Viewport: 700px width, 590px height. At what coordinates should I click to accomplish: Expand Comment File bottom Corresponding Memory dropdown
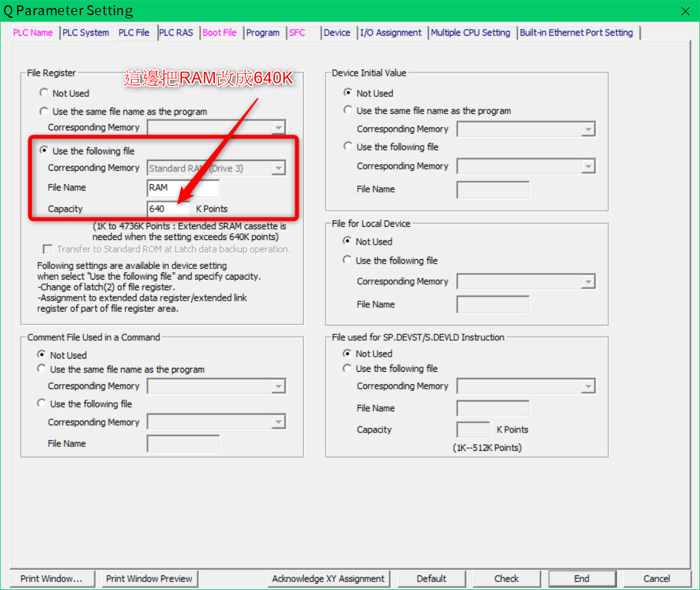279,423
